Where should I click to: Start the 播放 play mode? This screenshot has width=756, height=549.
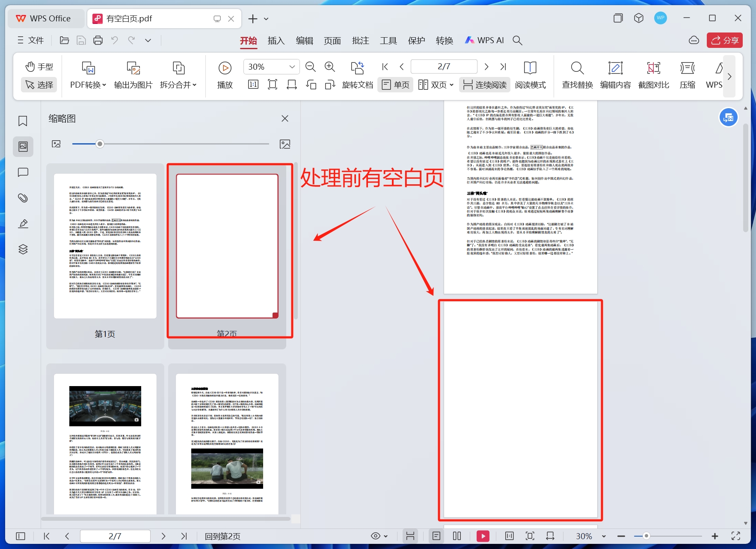pos(224,75)
